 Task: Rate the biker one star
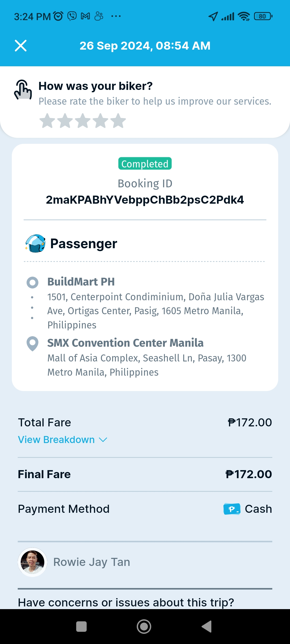pyautogui.click(x=47, y=121)
